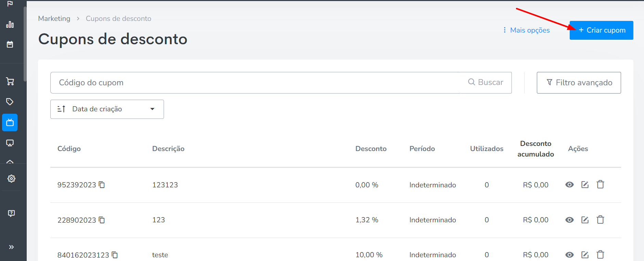Open the help question sidebar icon

(x=11, y=213)
